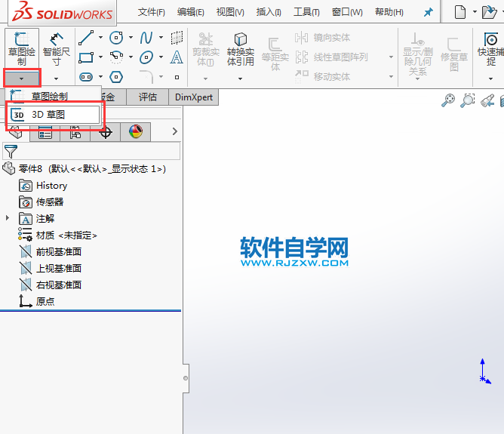Open the 帮助(H) menu
The height and width of the screenshot is (434, 504).
(x=389, y=12)
